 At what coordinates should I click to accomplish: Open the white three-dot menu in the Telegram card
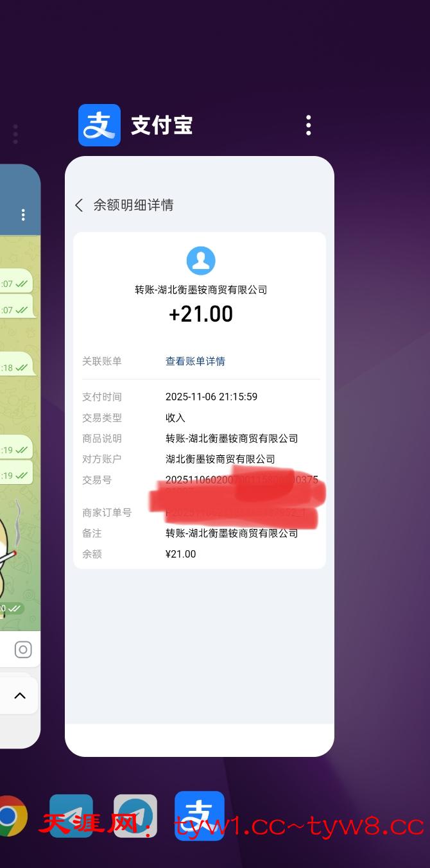[x=23, y=215]
